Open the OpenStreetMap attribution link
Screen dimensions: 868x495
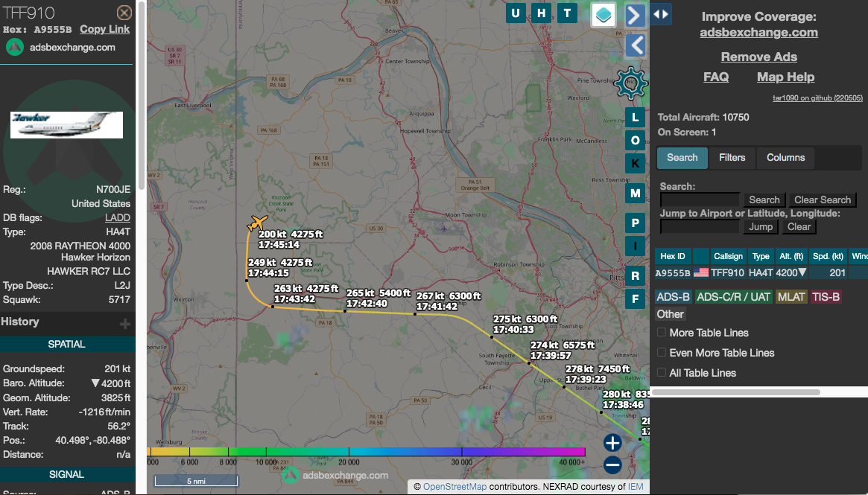[455, 487]
